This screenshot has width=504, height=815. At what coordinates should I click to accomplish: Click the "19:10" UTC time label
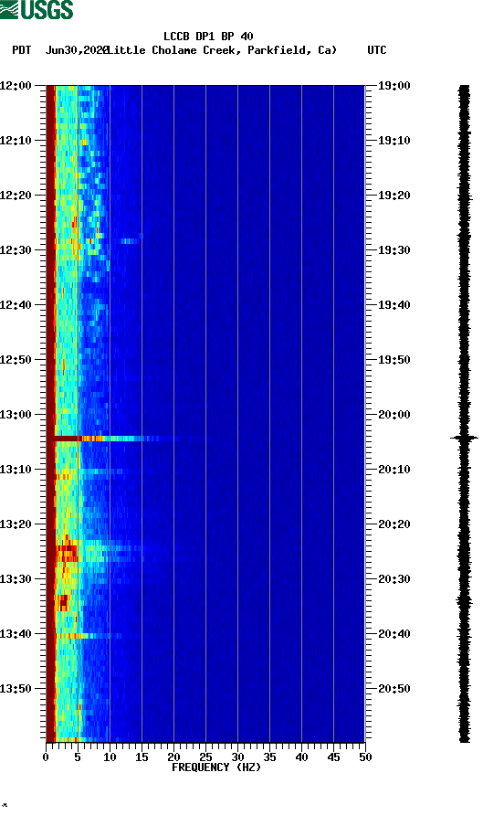point(394,141)
